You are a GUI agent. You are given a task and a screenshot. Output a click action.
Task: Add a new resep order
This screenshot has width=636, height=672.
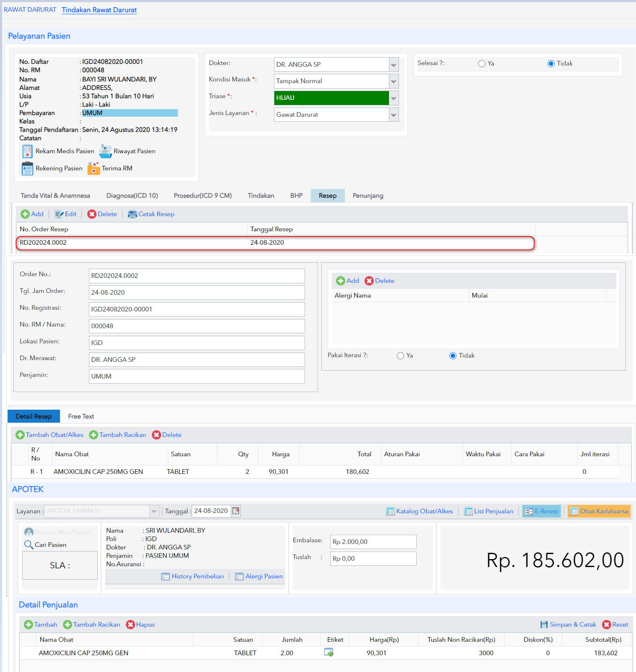32,214
